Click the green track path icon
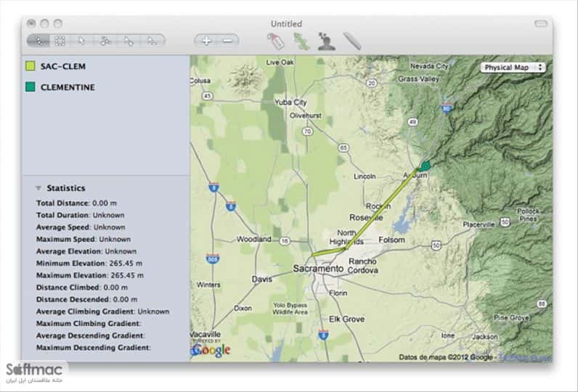The height and width of the screenshot is (392, 578). (301, 41)
